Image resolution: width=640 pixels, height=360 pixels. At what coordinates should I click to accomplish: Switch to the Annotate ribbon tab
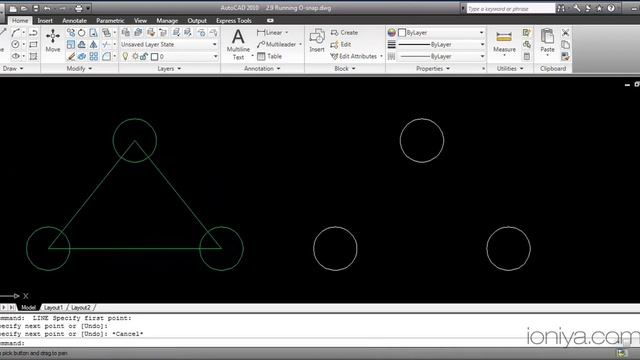[x=74, y=20]
